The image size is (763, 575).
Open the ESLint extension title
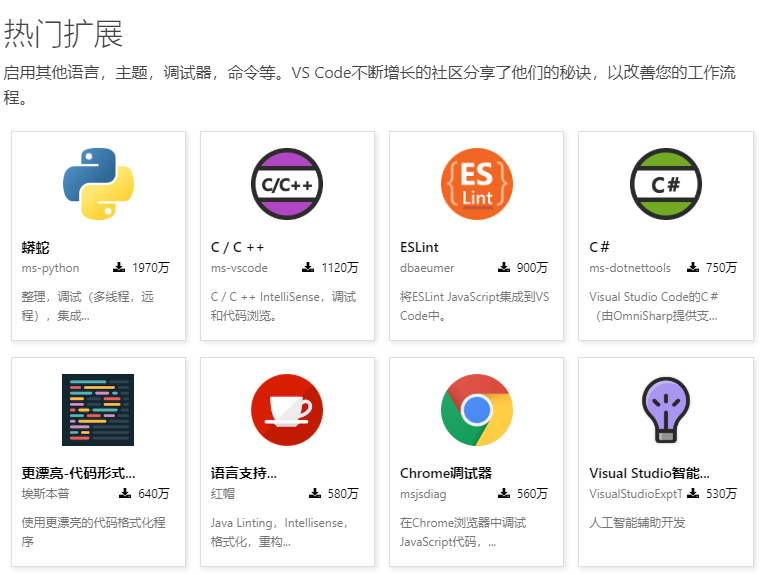tap(419, 247)
